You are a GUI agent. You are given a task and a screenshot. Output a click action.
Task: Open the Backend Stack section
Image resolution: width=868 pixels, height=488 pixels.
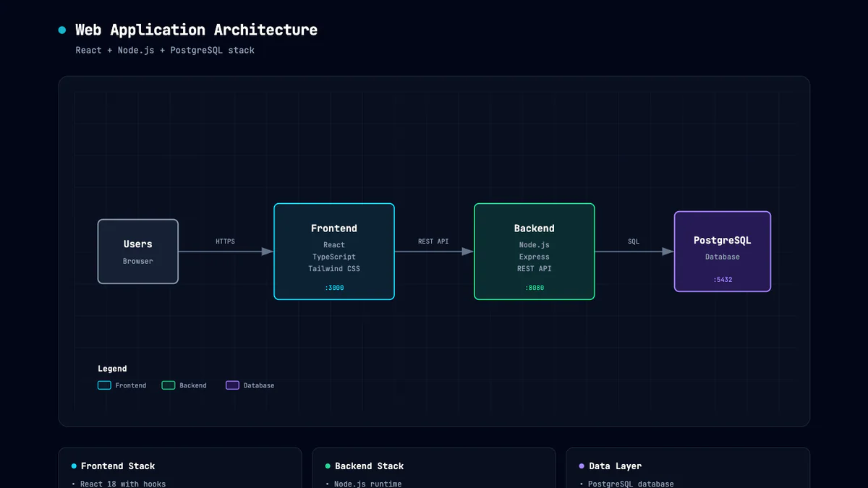pos(370,466)
